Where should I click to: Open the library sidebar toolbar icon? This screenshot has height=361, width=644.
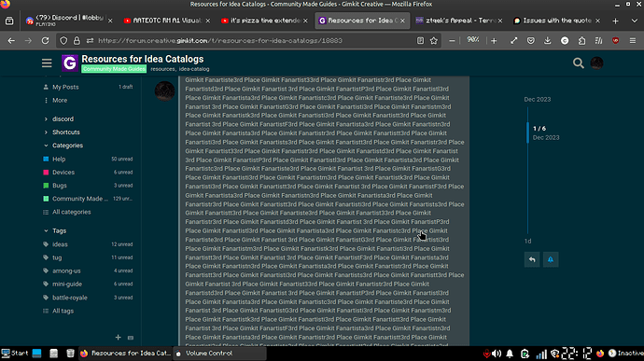pyautogui.click(x=599, y=41)
